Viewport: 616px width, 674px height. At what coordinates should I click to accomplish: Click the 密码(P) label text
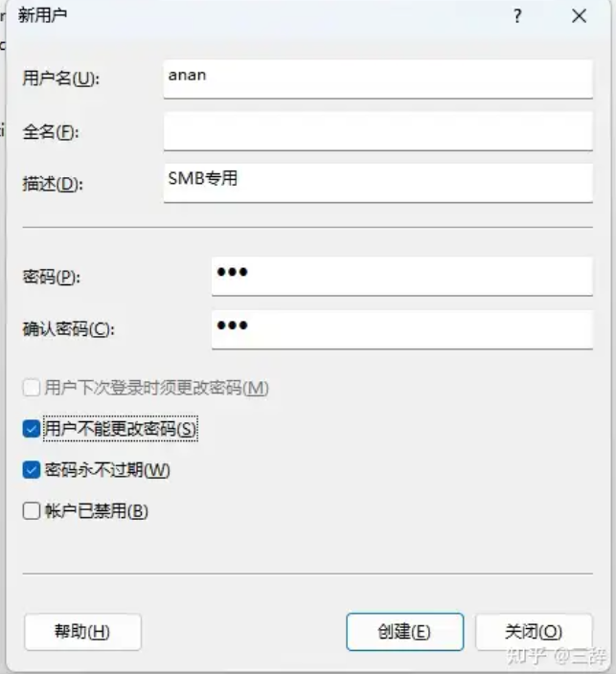click(x=51, y=277)
